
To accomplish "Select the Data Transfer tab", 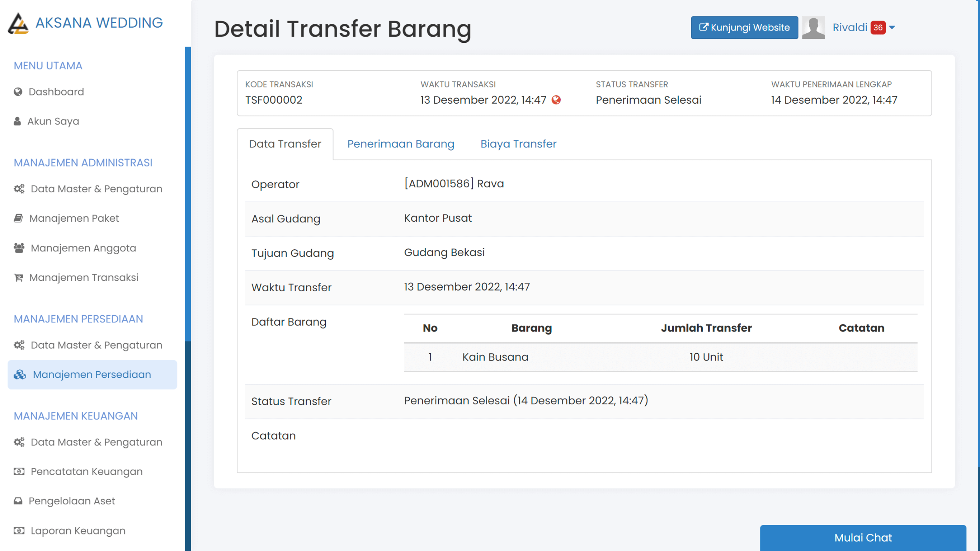I will tap(285, 144).
